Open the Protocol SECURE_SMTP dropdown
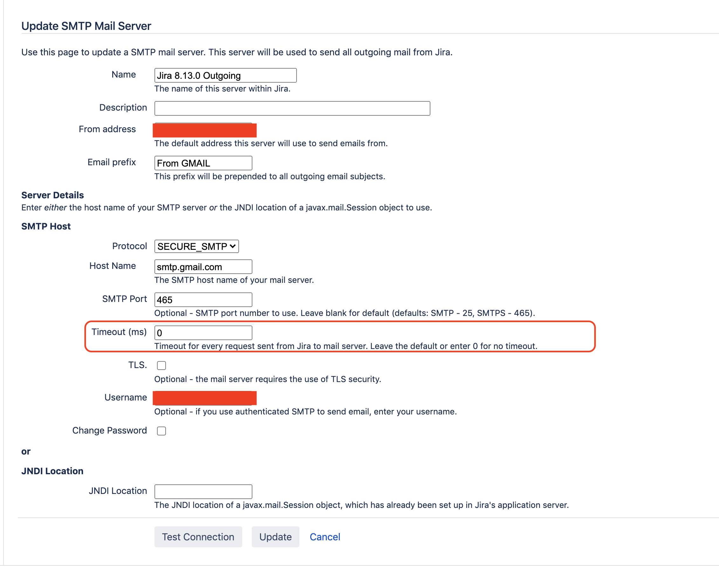The height and width of the screenshot is (588, 719). pos(196,246)
